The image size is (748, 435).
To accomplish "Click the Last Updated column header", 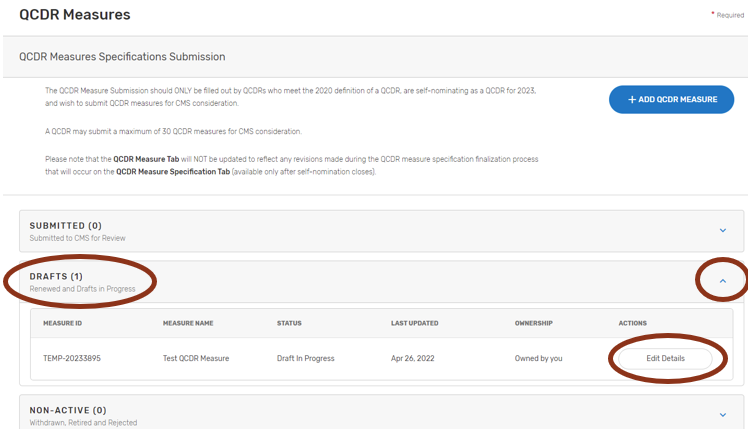I will click(414, 323).
